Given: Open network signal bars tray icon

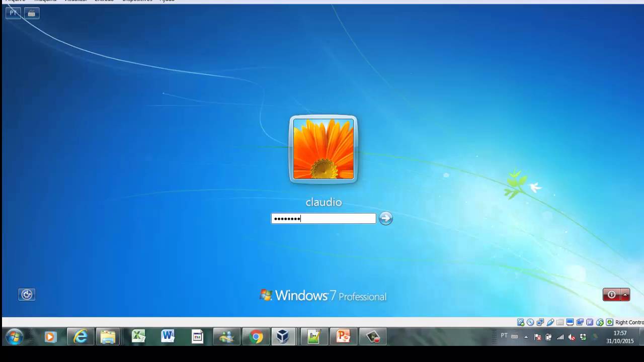Looking at the screenshot, I should (x=560, y=337).
